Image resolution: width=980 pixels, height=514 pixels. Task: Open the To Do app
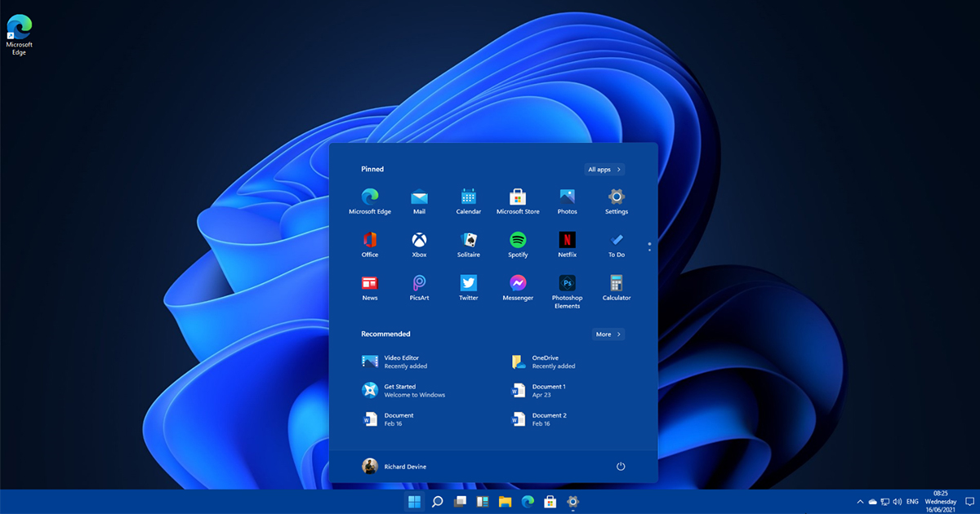(x=617, y=241)
